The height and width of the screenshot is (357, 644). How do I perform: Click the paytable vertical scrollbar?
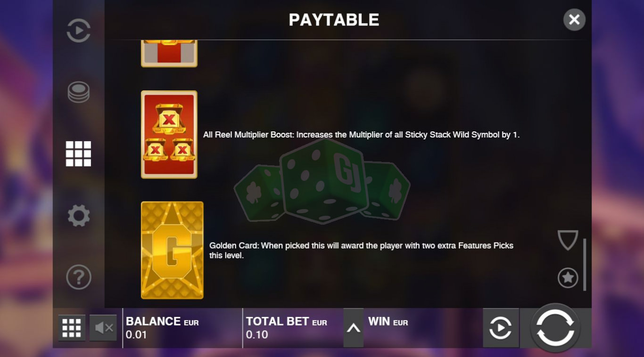click(585, 264)
